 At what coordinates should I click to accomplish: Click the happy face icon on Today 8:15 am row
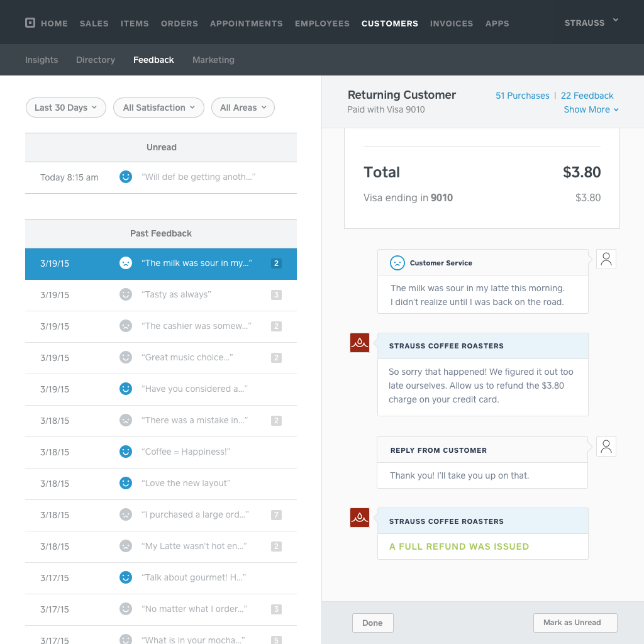(126, 177)
